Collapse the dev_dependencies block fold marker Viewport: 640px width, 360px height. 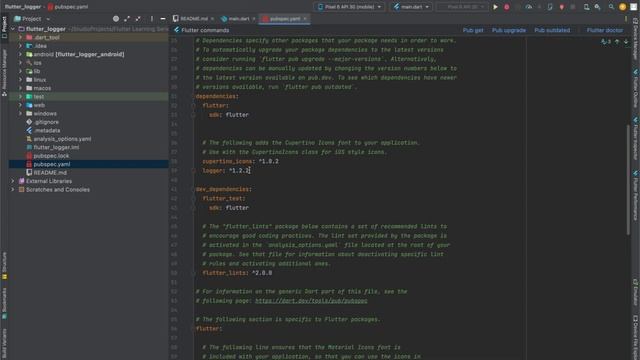(193, 189)
